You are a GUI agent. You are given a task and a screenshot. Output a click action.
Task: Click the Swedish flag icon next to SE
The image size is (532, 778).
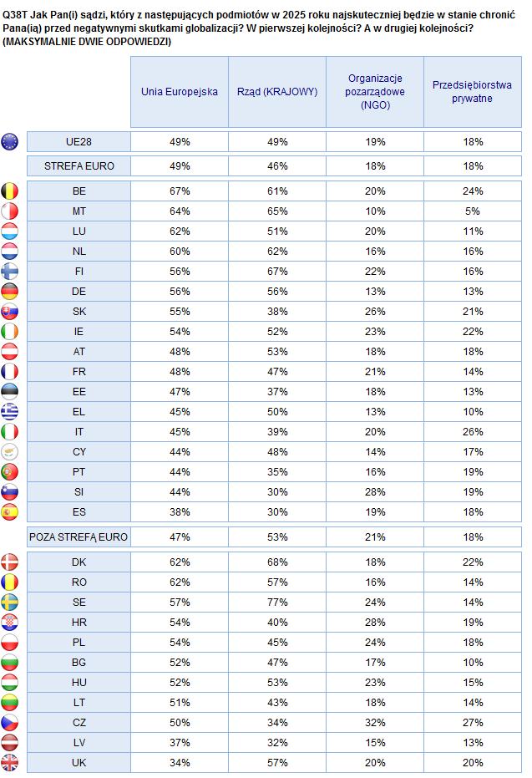(9, 603)
